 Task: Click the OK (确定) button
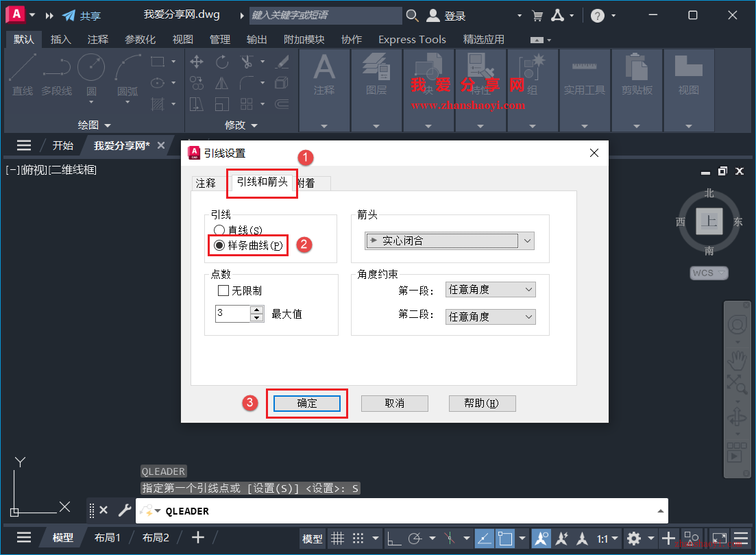point(307,403)
